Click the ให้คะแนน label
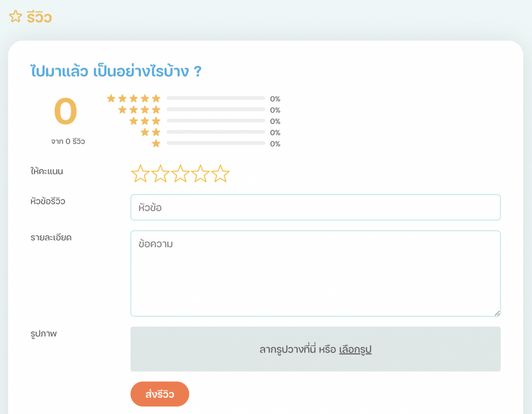 pos(47,171)
